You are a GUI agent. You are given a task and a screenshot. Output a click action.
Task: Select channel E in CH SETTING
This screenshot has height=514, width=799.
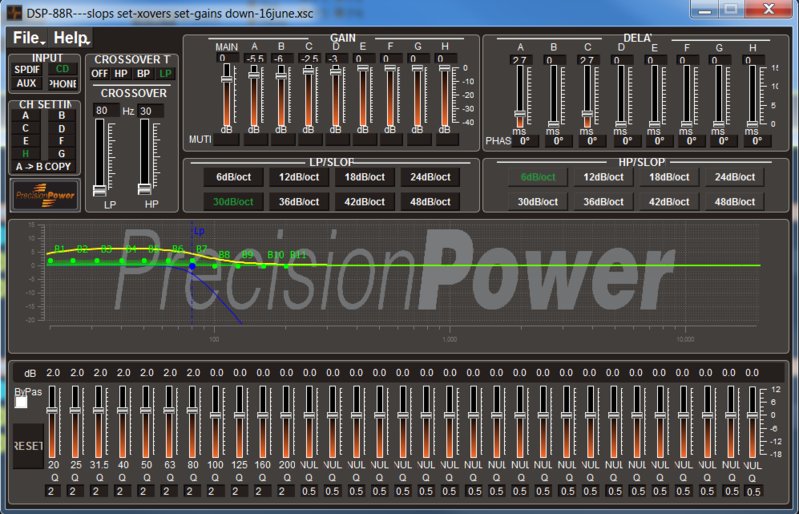tap(25, 141)
